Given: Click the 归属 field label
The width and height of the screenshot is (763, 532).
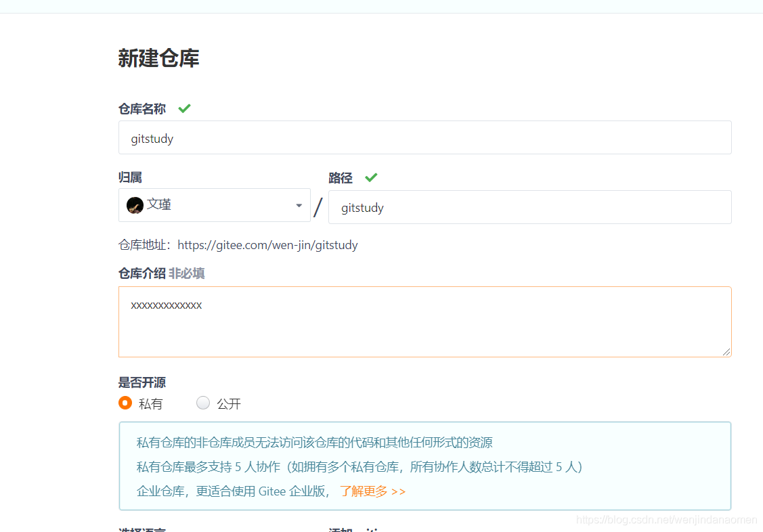Looking at the screenshot, I should click(130, 177).
